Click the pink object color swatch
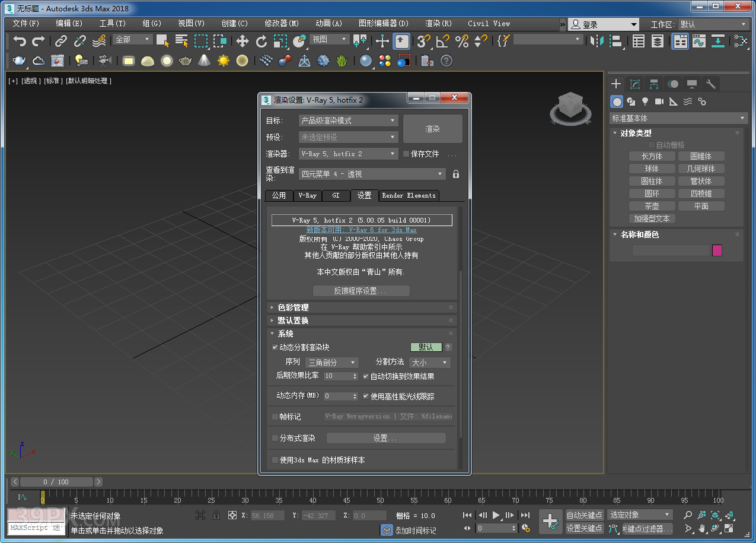The height and width of the screenshot is (543, 756). pyautogui.click(x=717, y=250)
